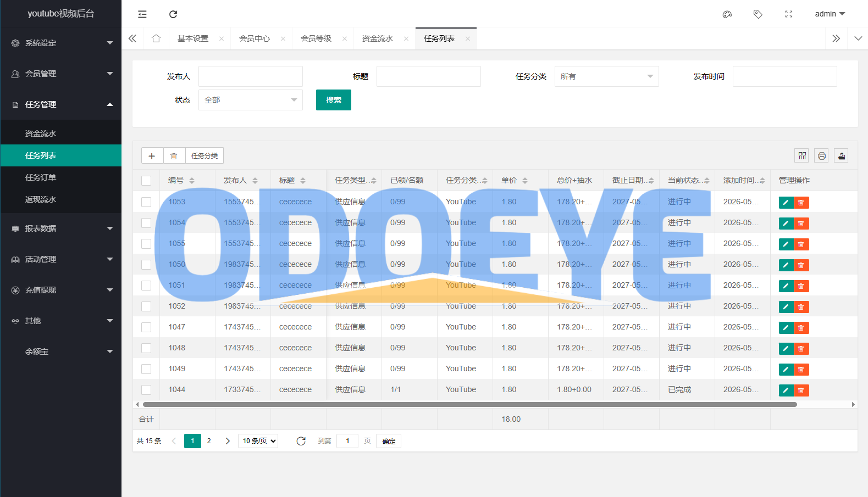
Task: Open the column filter grid icon
Action: [803, 156]
